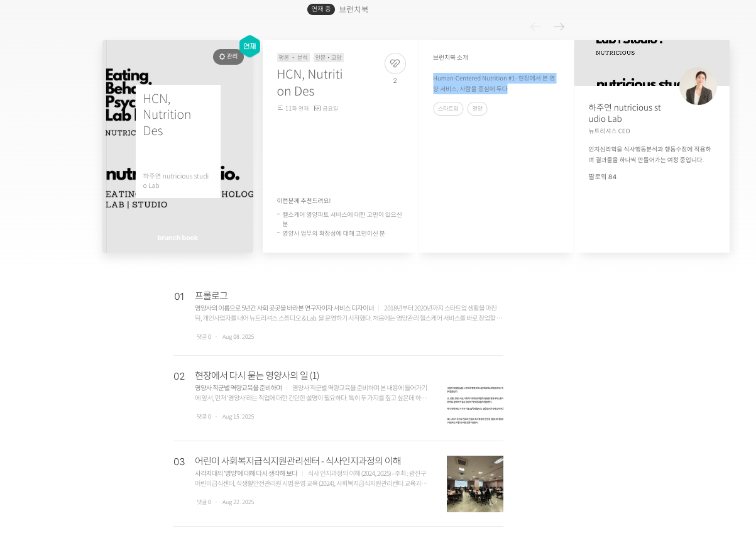Image resolution: width=756 pixels, height=533 pixels.
Task: Click the episode list icon beside 11화 연재
Action: point(280,107)
